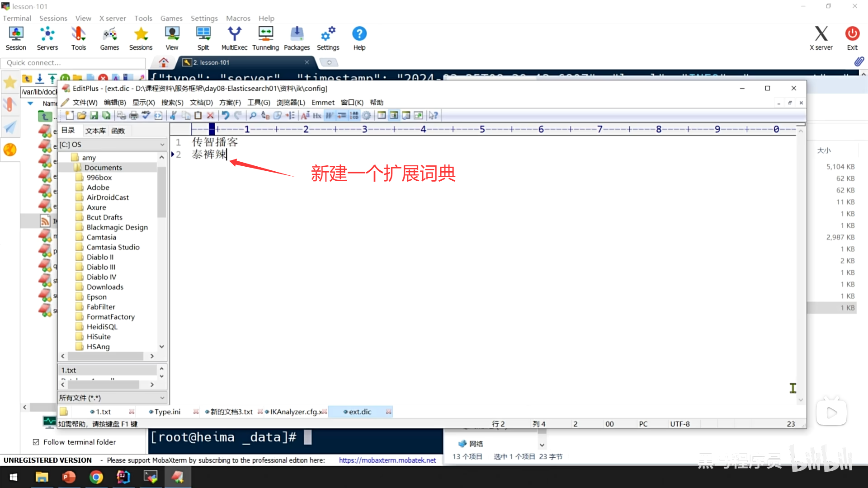Screen dimensions: 868x488
Task: Click the folder list horizontal scrollbar
Action: 106,356
